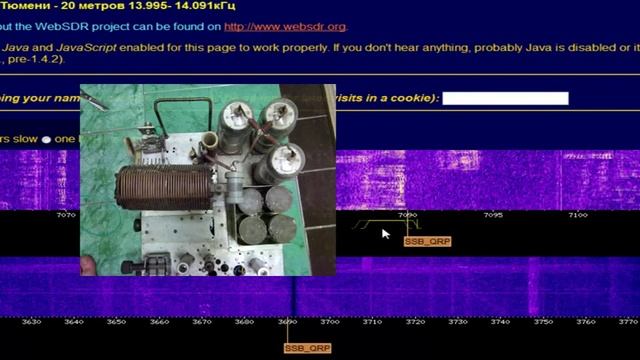The width and height of the screenshot is (640, 360).
Task: Tune to 3730 on lower scale
Action: coord(458,322)
